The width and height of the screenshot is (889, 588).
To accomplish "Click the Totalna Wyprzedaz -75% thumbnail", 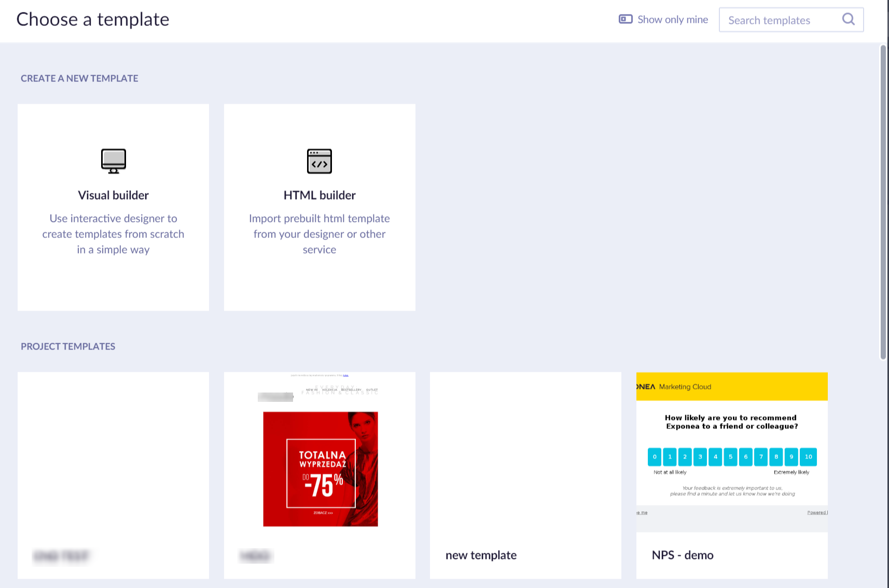I will [321, 469].
